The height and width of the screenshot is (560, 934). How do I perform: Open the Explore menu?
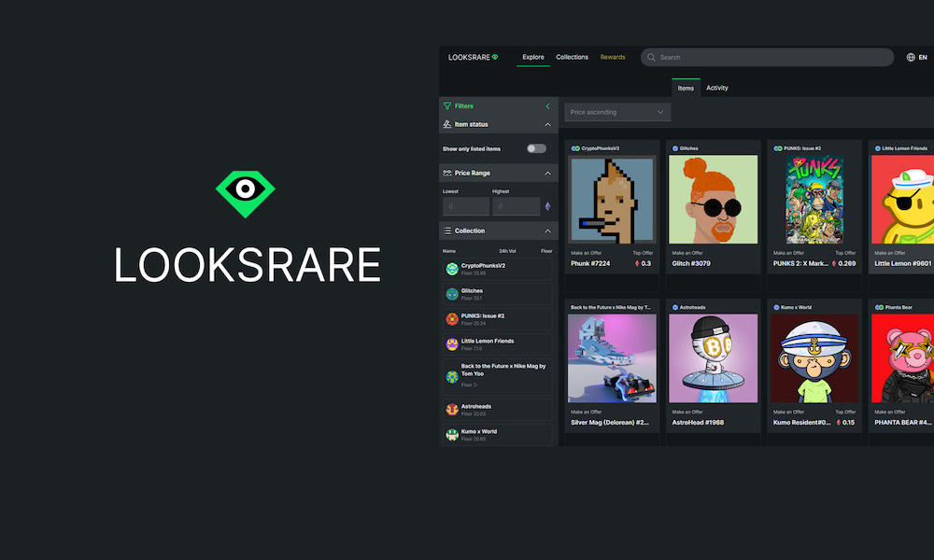[x=533, y=57]
